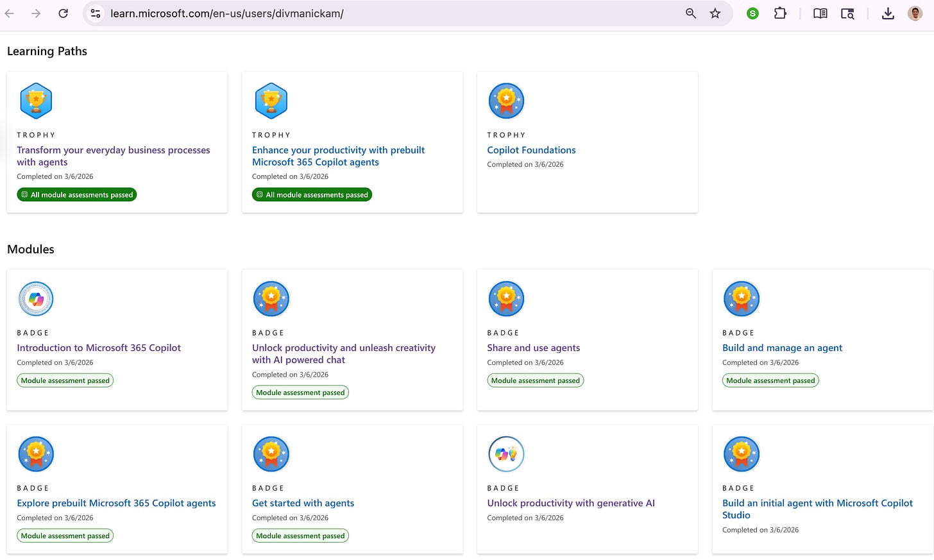
Task: Click trophy icon for Enhance your productivity path
Action: point(271,101)
